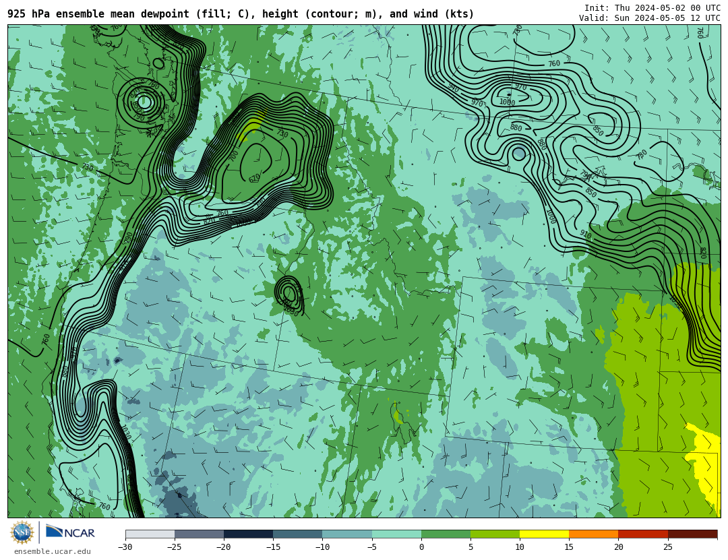The image size is (728, 560).
Task: Click the Valid date line
Action: click(x=650, y=18)
